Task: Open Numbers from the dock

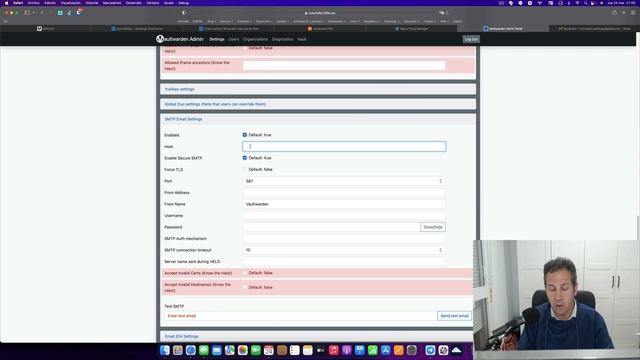Action: [x=373, y=350]
